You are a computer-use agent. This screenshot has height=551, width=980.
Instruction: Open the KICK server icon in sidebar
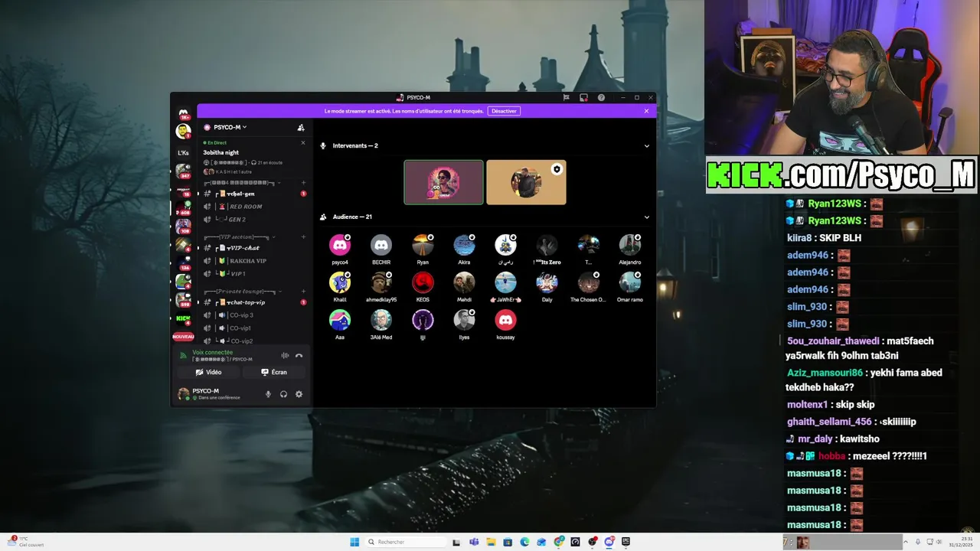[184, 318]
